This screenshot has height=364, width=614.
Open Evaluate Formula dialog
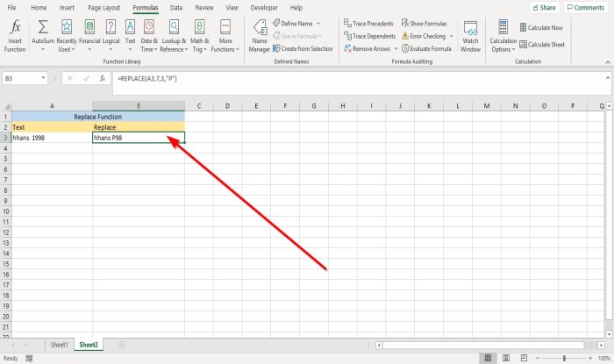pyautogui.click(x=426, y=48)
